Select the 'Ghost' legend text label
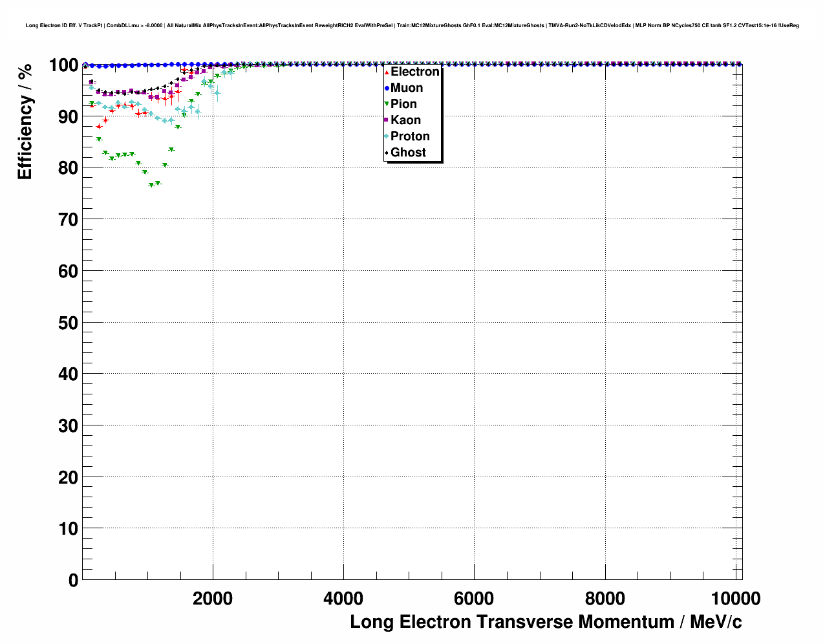Image resolution: width=825 pixels, height=644 pixels. (x=408, y=153)
